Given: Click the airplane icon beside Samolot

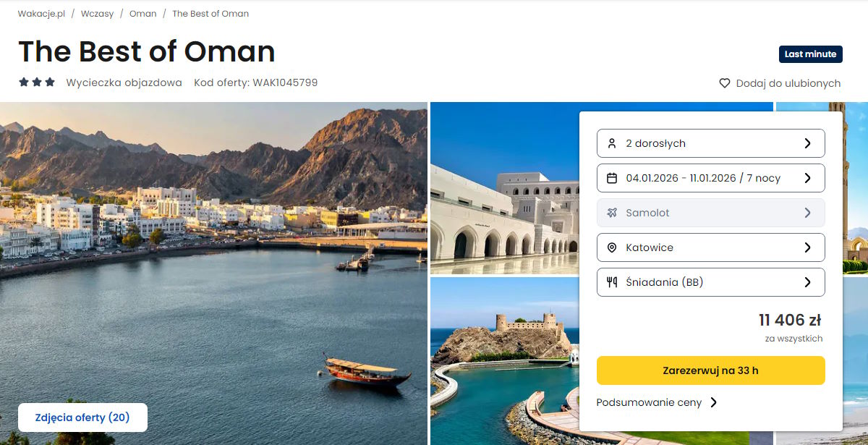Looking at the screenshot, I should [x=612, y=213].
